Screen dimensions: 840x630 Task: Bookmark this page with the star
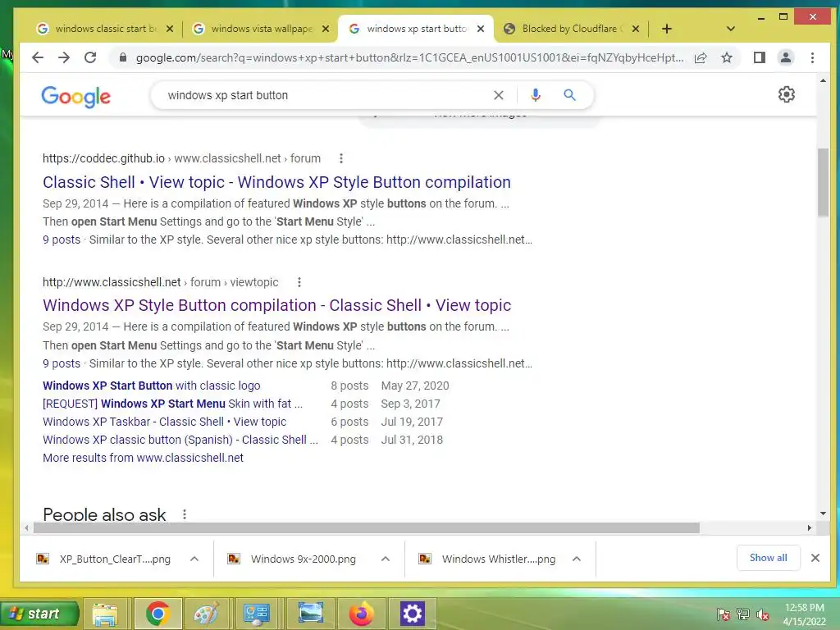(727, 57)
